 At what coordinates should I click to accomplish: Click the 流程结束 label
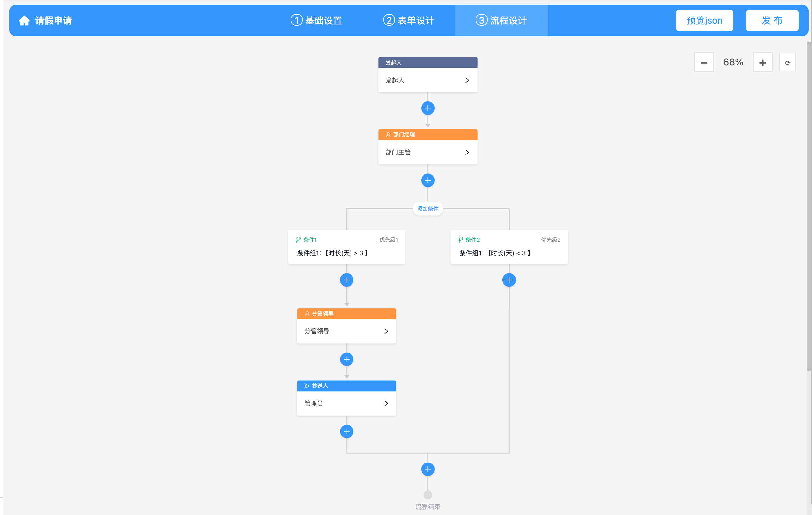427,507
